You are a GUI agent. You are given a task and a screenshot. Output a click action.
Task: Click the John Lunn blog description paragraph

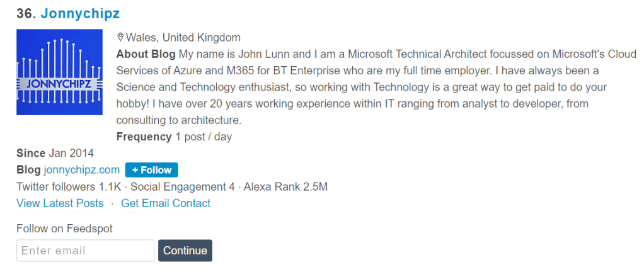[x=359, y=87]
